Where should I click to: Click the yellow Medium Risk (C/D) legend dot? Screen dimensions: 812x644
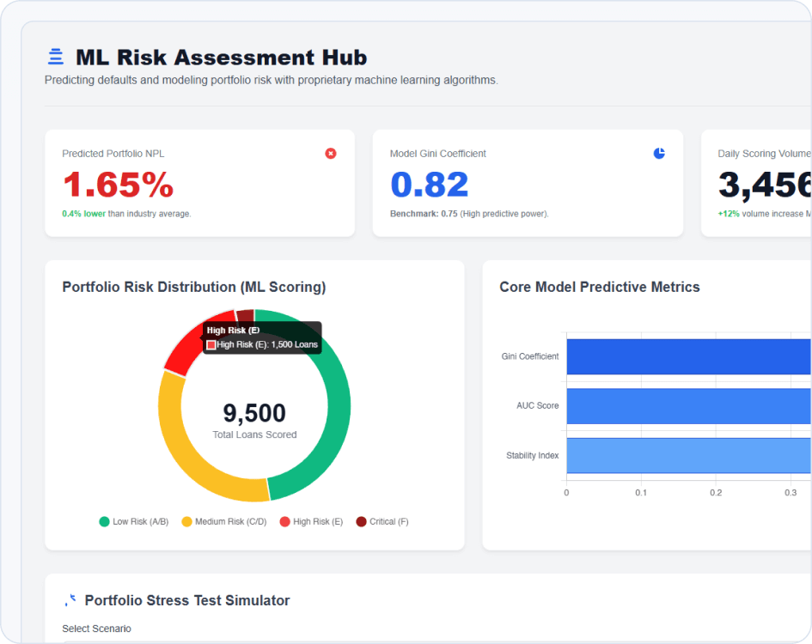(x=186, y=521)
